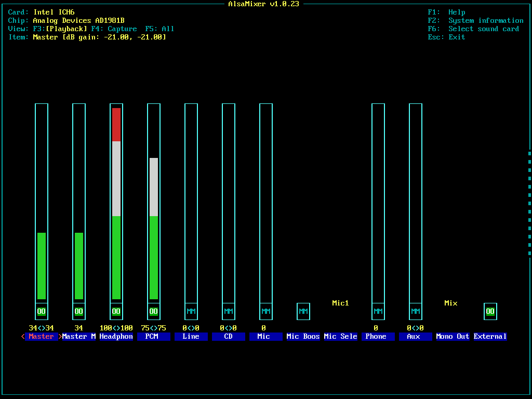The height and width of the screenshot is (399, 532).
Task: Unmute the CD channel mute box
Action: (x=229, y=311)
